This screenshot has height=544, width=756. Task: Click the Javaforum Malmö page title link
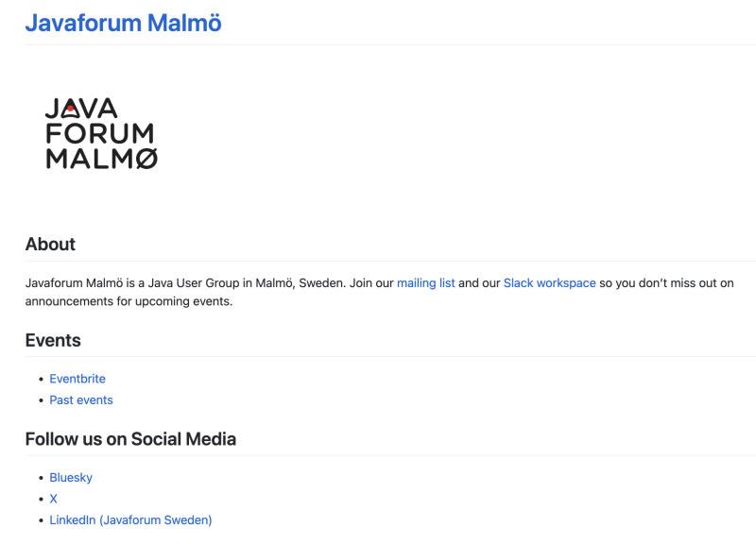point(123,23)
